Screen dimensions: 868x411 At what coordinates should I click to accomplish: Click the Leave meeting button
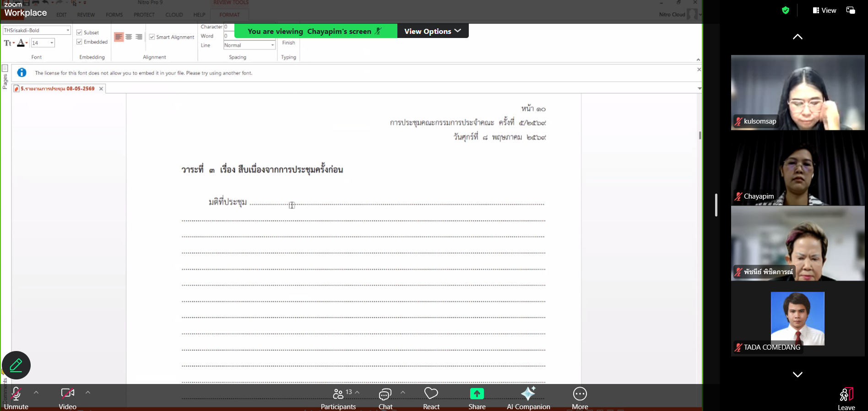pyautogui.click(x=846, y=399)
